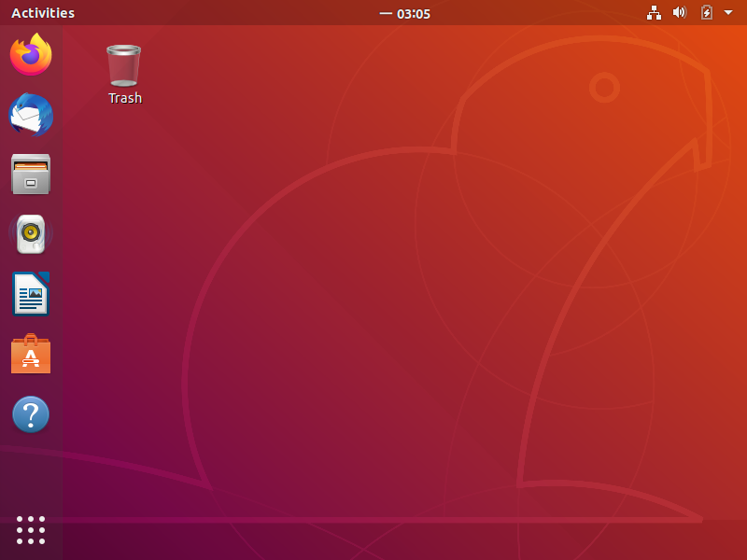Launch Rhythmbox music player

(31, 234)
